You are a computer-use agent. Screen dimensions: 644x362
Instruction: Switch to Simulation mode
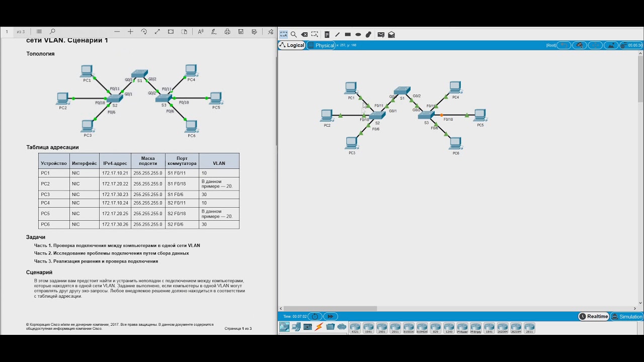click(x=627, y=316)
